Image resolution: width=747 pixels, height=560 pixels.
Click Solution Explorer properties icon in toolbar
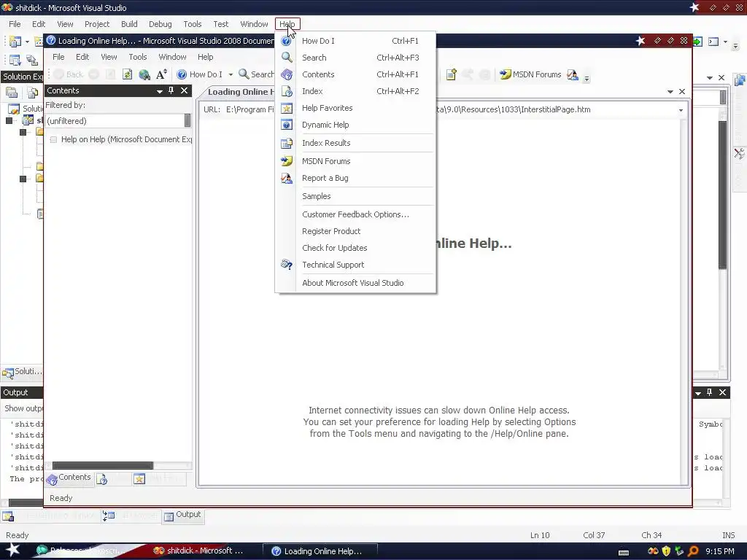tap(12, 93)
